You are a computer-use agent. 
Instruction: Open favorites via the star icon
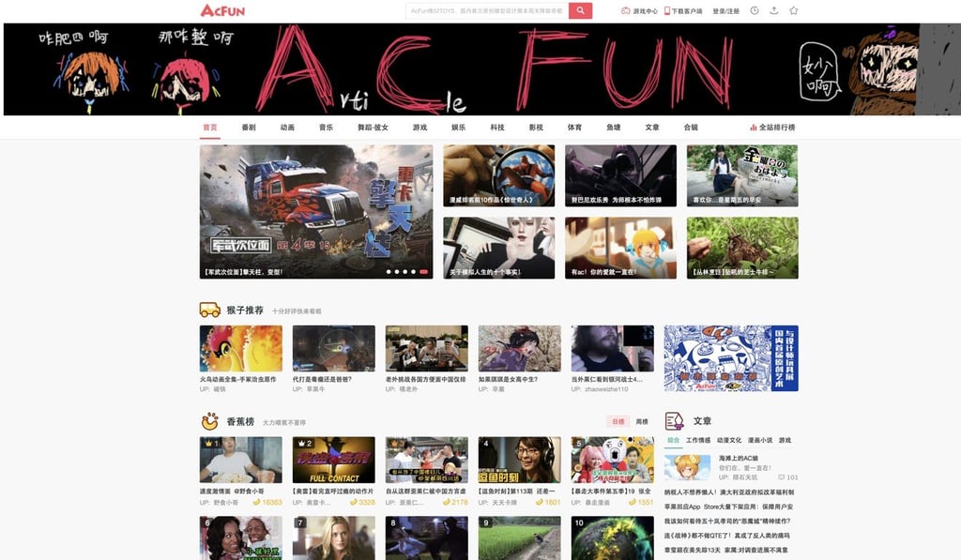pyautogui.click(x=794, y=11)
